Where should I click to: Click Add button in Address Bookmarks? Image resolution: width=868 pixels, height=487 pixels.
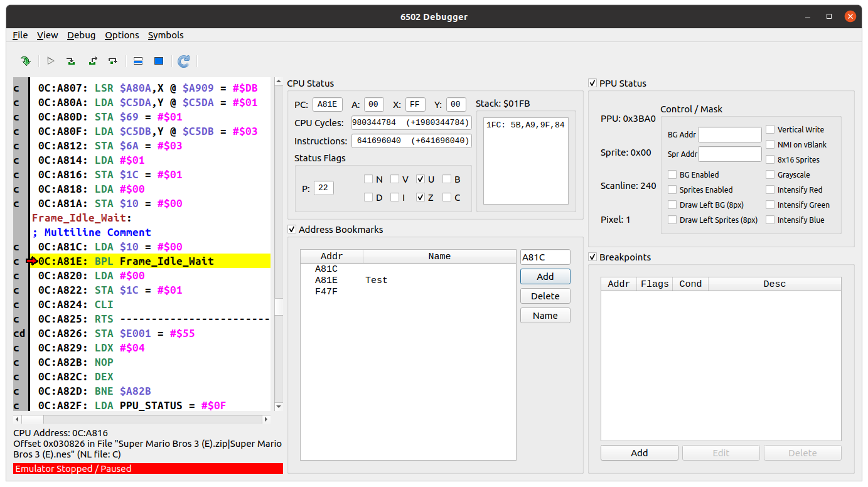(545, 276)
